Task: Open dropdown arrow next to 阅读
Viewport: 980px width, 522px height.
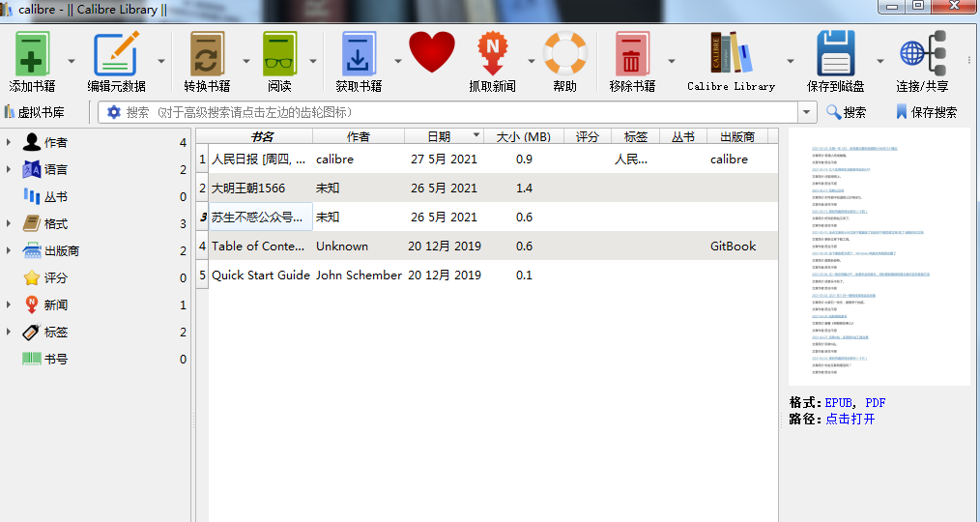Action: coord(313,61)
